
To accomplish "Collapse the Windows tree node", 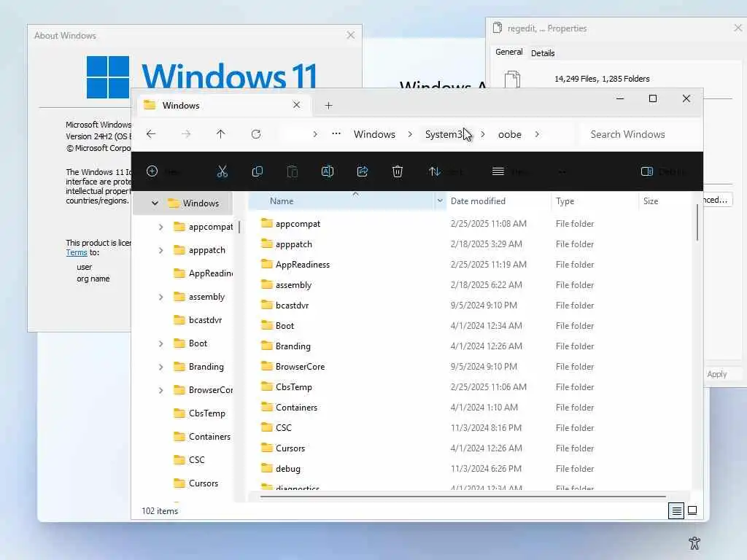I will tap(155, 203).
